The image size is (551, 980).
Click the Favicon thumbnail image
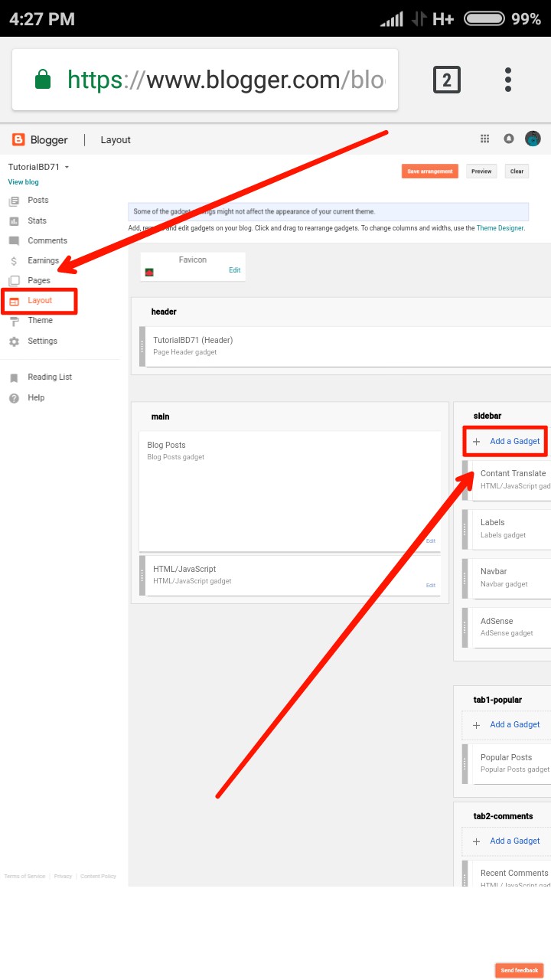[x=149, y=272]
